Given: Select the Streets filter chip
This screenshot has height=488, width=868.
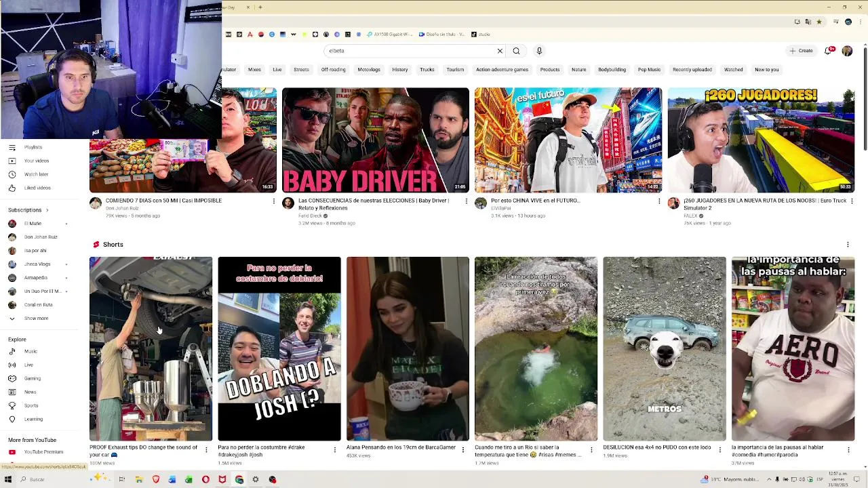Looking at the screenshot, I should (301, 70).
